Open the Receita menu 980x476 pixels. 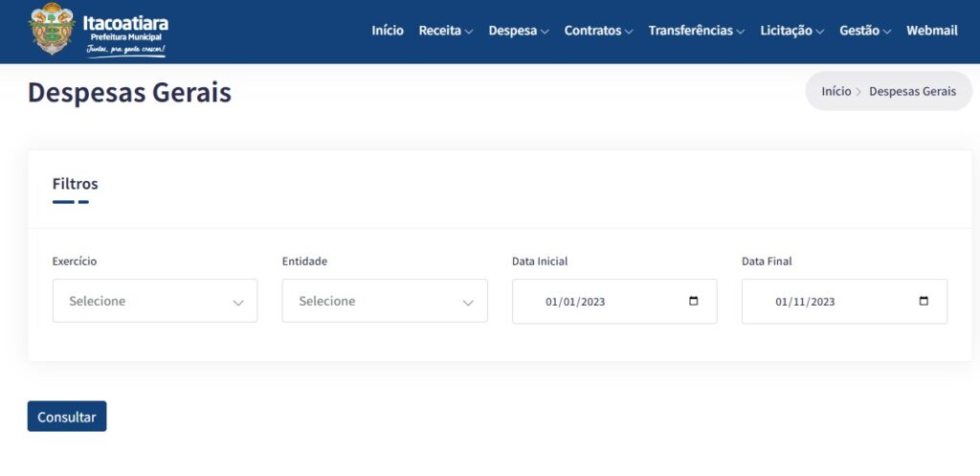446,30
